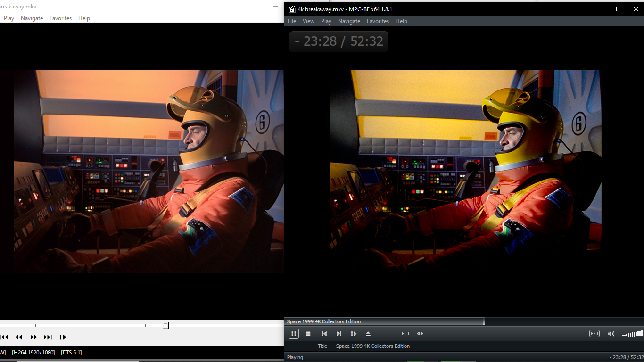
Task: Click the video frame in left player
Action: (x=149, y=172)
